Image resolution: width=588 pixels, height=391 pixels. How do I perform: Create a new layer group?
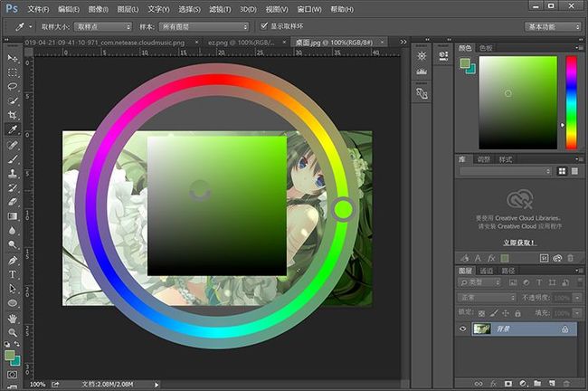[537, 384]
